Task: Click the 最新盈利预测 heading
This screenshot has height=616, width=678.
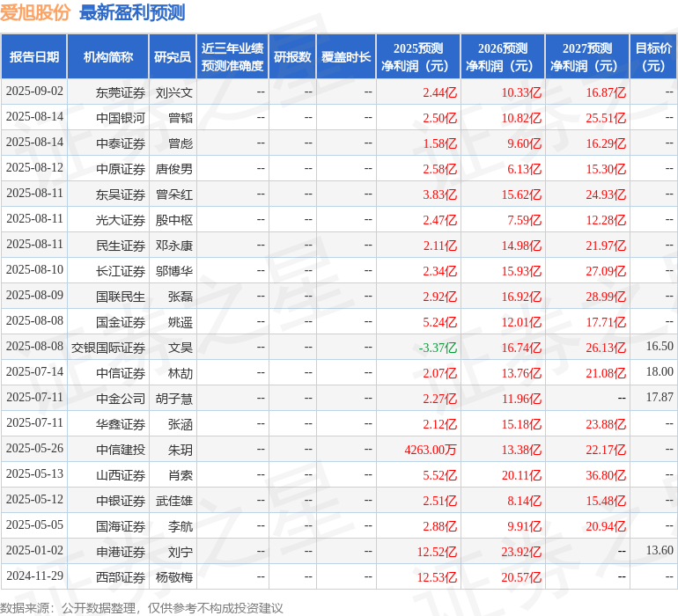Action: [131, 12]
